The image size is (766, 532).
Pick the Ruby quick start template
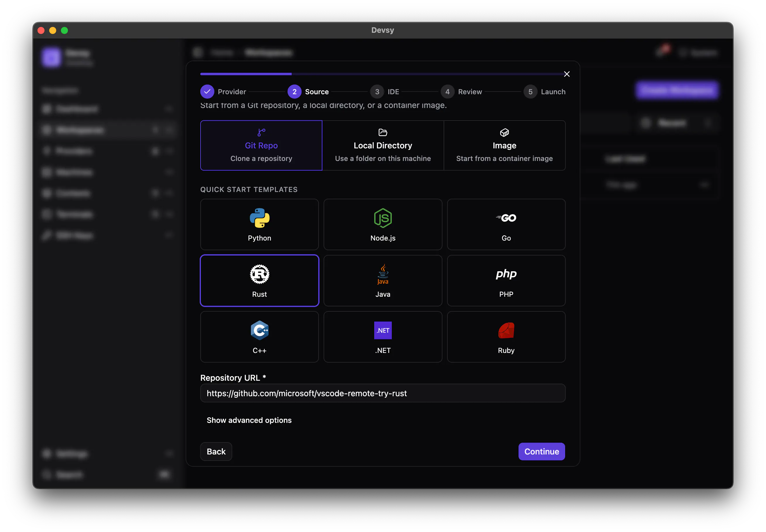tap(506, 337)
